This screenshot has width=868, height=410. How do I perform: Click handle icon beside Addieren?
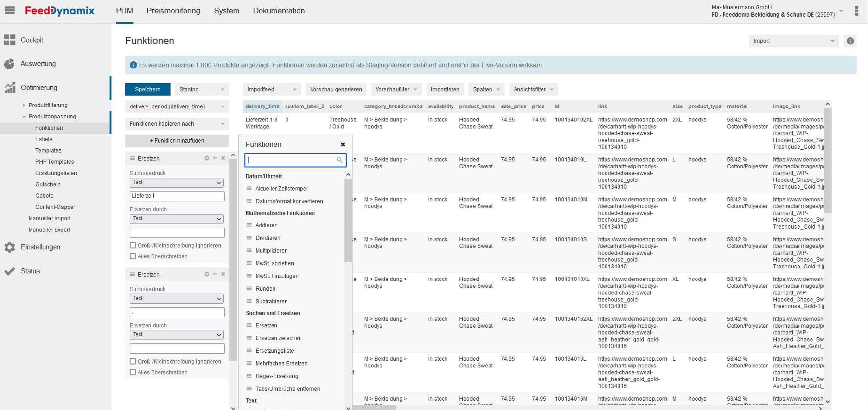pos(249,225)
